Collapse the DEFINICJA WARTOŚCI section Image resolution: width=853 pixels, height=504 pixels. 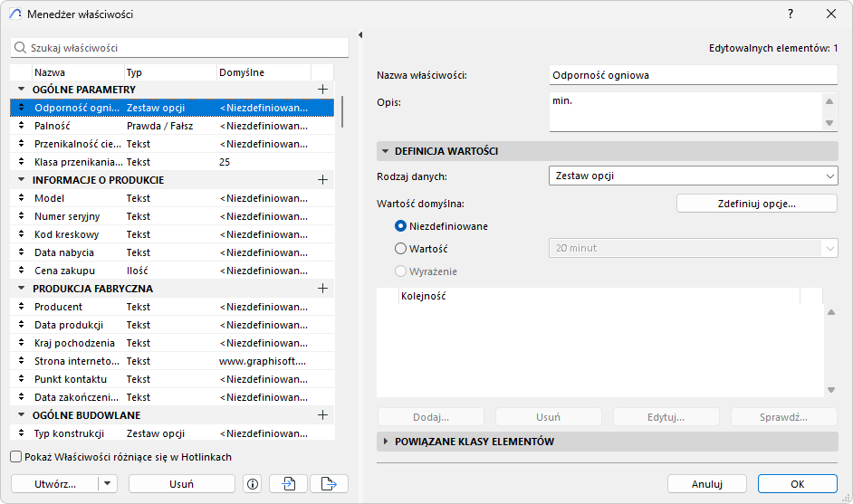point(387,151)
